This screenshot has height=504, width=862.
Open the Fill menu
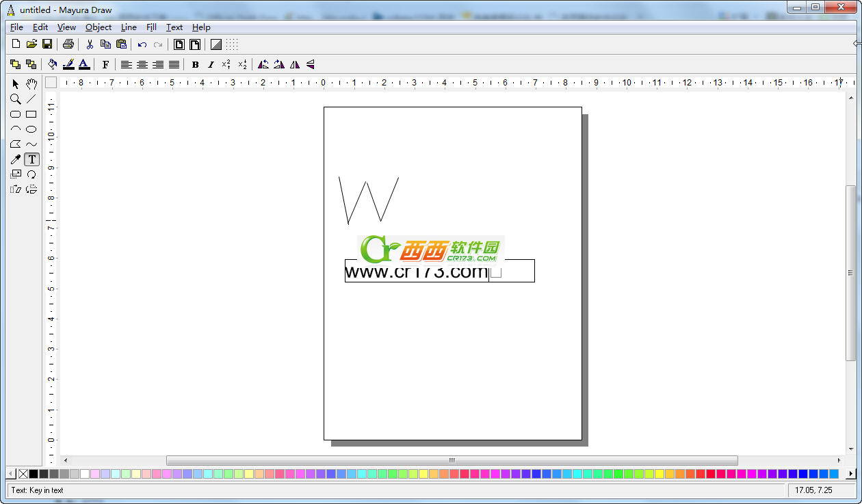click(x=152, y=27)
